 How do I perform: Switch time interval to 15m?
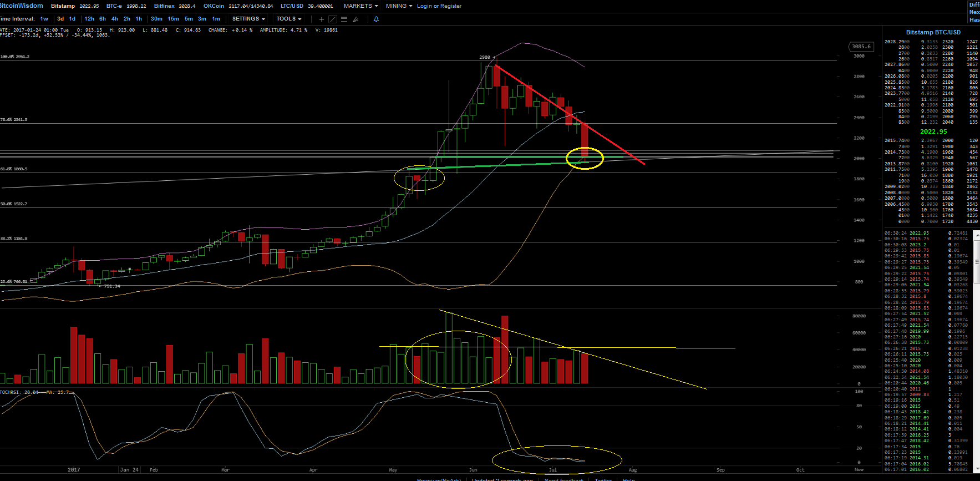[x=173, y=19]
